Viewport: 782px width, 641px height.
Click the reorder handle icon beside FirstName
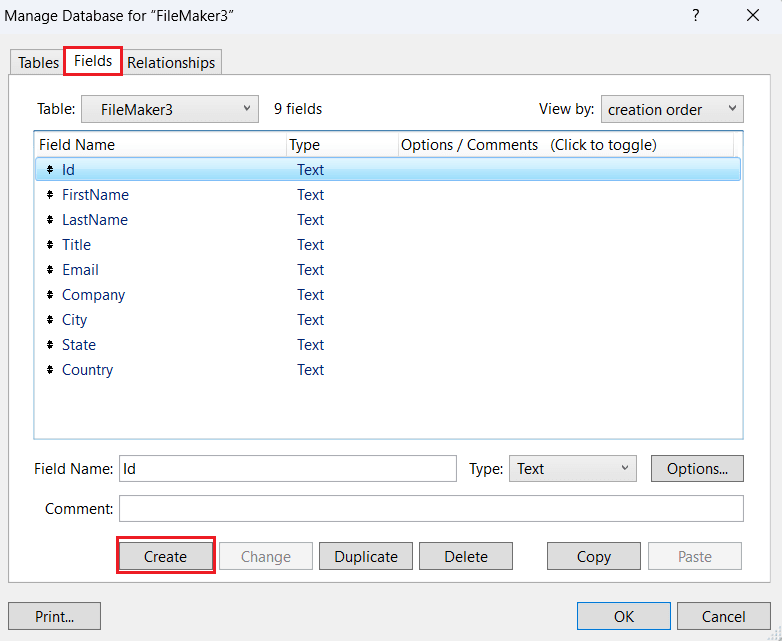(x=50, y=195)
